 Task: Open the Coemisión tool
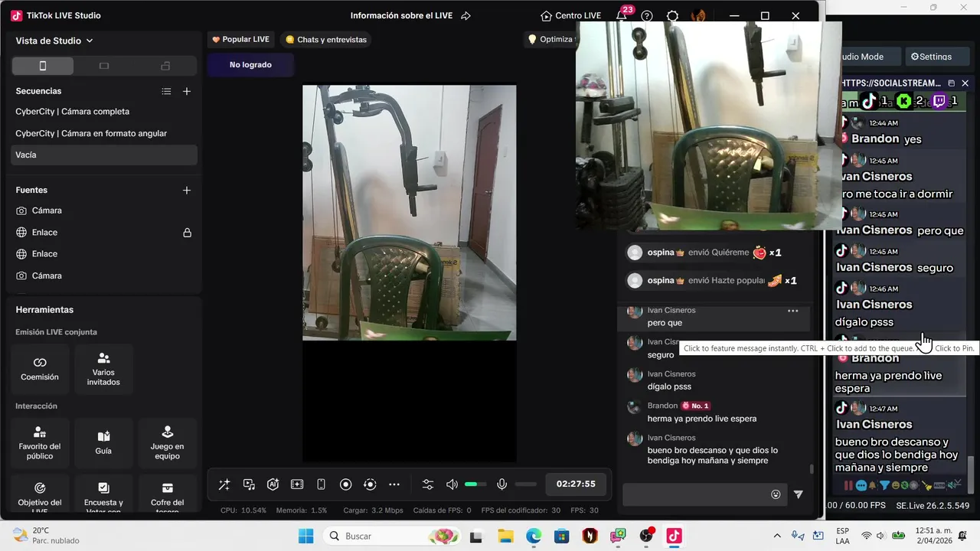pyautogui.click(x=40, y=369)
